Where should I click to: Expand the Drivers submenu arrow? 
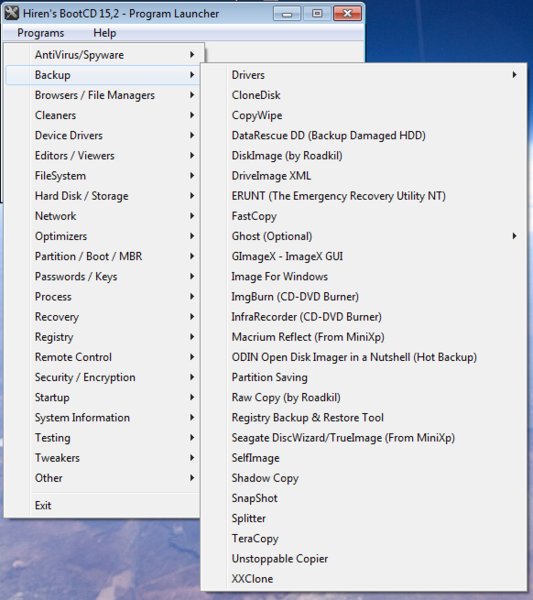point(514,75)
